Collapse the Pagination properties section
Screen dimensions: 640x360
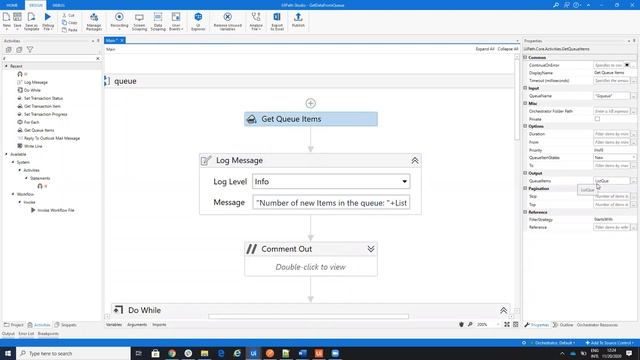click(525, 189)
